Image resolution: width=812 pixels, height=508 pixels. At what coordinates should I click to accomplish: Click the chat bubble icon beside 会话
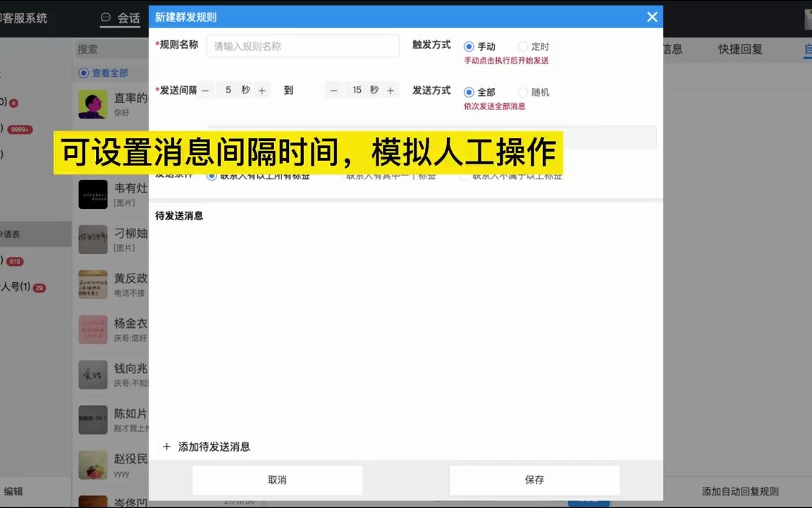(x=105, y=18)
